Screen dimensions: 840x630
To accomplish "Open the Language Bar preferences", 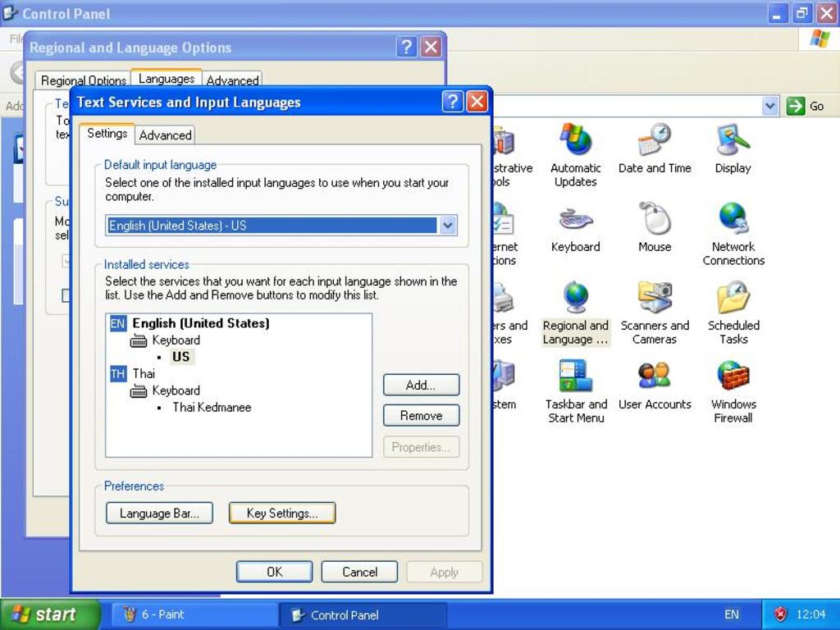I will click(159, 513).
